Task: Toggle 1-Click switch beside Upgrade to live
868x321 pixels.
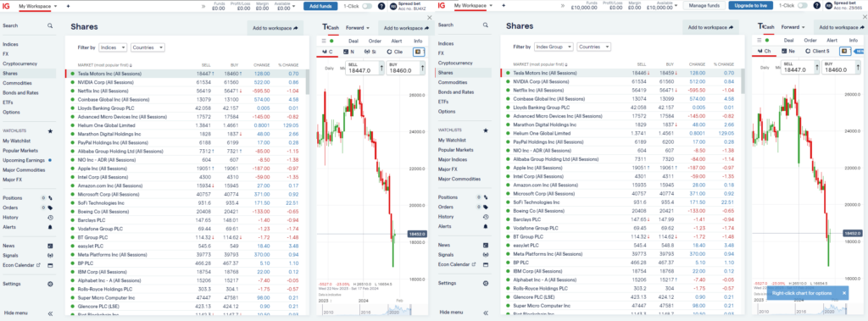Action: click(x=803, y=6)
